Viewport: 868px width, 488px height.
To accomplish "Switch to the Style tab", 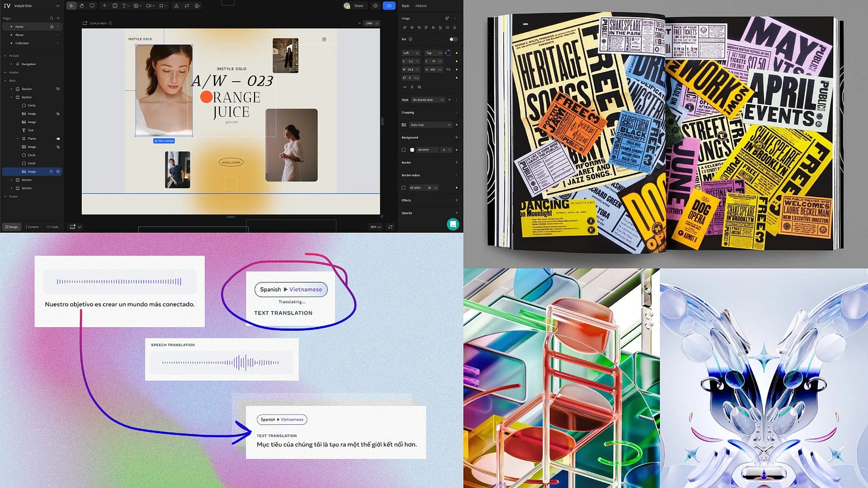I will [x=405, y=5].
